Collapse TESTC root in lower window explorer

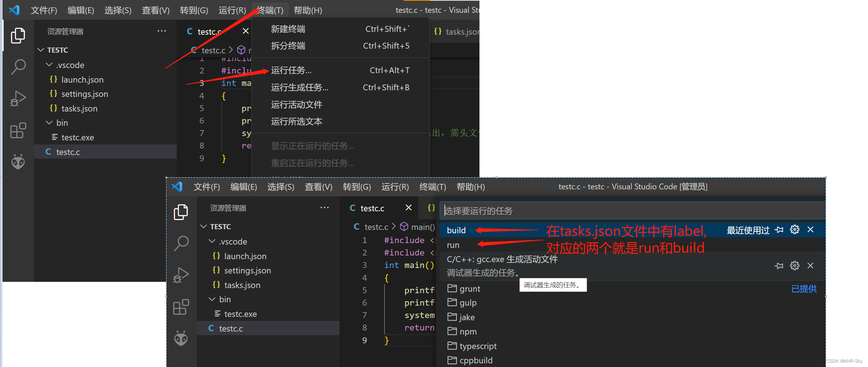(204, 227)
